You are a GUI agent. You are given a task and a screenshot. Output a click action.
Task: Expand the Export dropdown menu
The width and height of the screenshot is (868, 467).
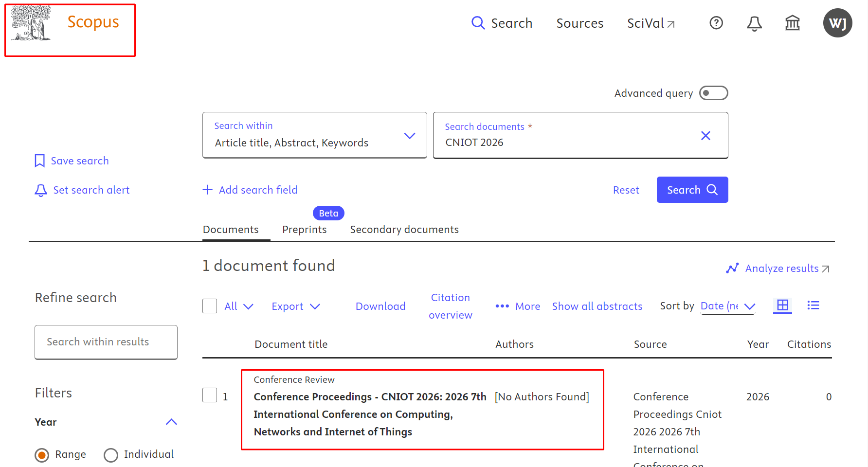[x=296, y=306]
